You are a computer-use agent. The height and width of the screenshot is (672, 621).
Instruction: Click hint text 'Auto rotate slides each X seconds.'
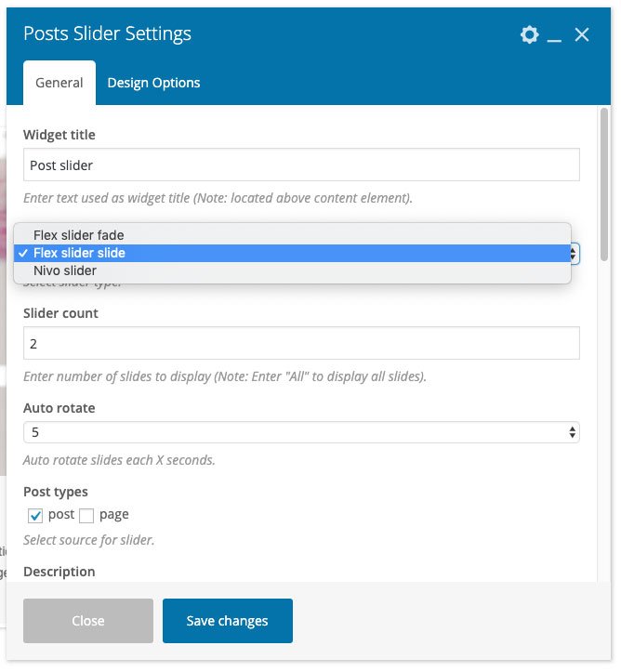click(119, 460)
